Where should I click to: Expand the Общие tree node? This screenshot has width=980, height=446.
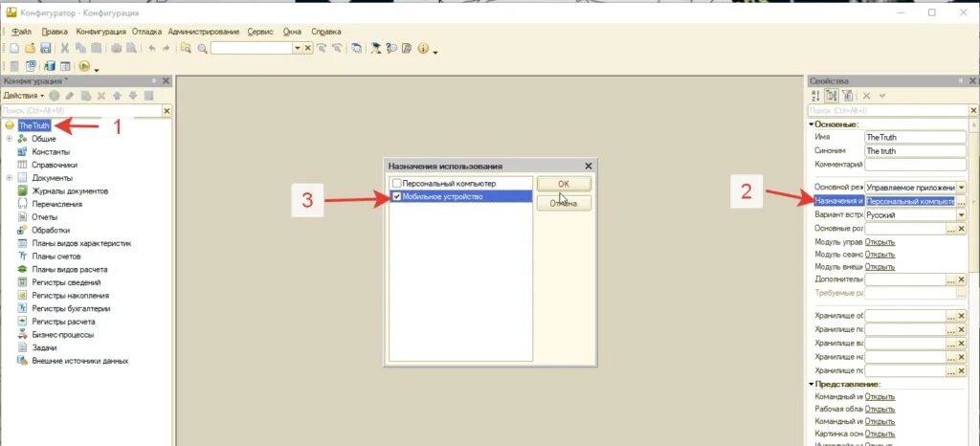(x=9, y=139)
